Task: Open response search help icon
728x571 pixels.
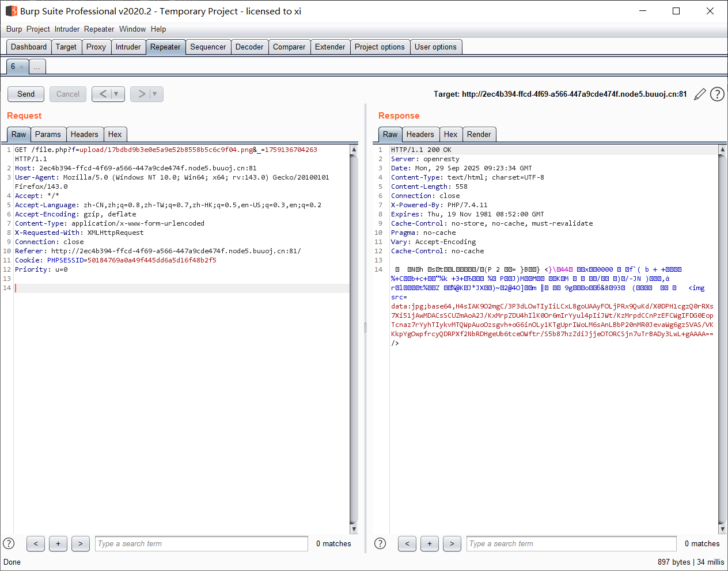Action: (x=380, y=543)
